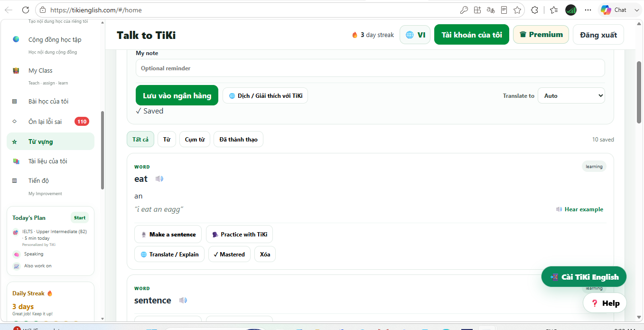Click the star icon beside Từ vựng
The height and width of the screenshot is (330, 644).
(x=15, y=141)
